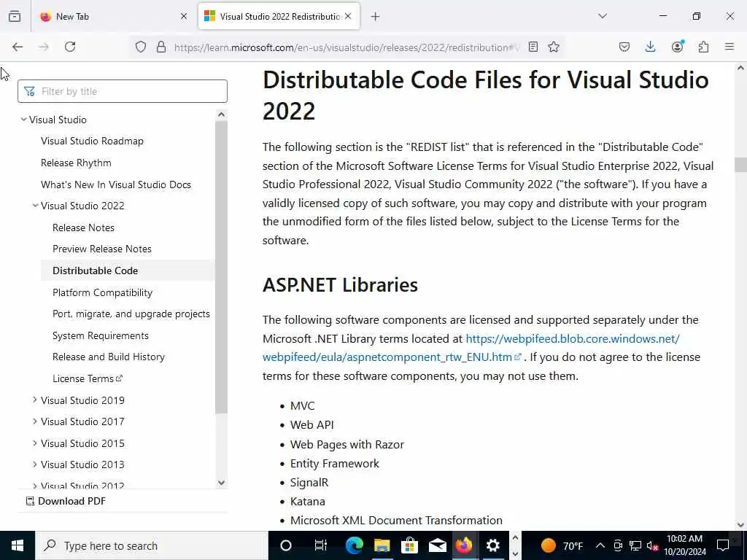Viewport: 747px width, 560px height.
Task: Click the 70°F weather widget
Action: point(561,545)
